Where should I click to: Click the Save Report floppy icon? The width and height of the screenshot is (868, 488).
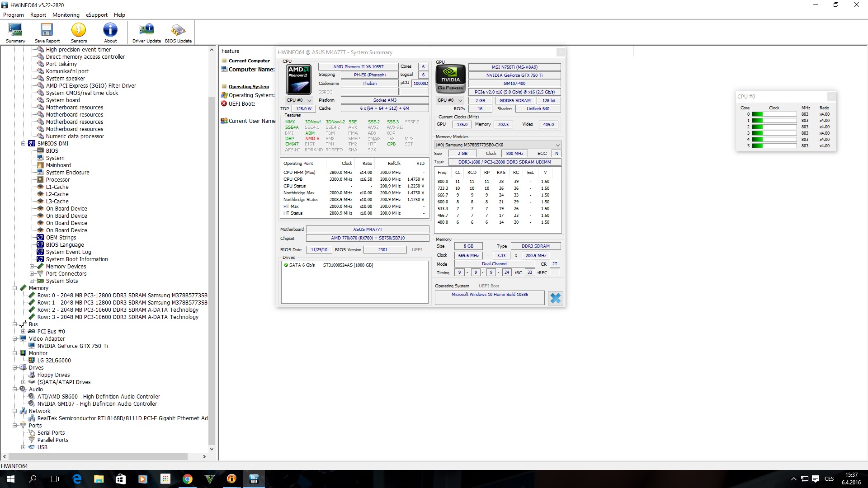(x=47, y=33)
